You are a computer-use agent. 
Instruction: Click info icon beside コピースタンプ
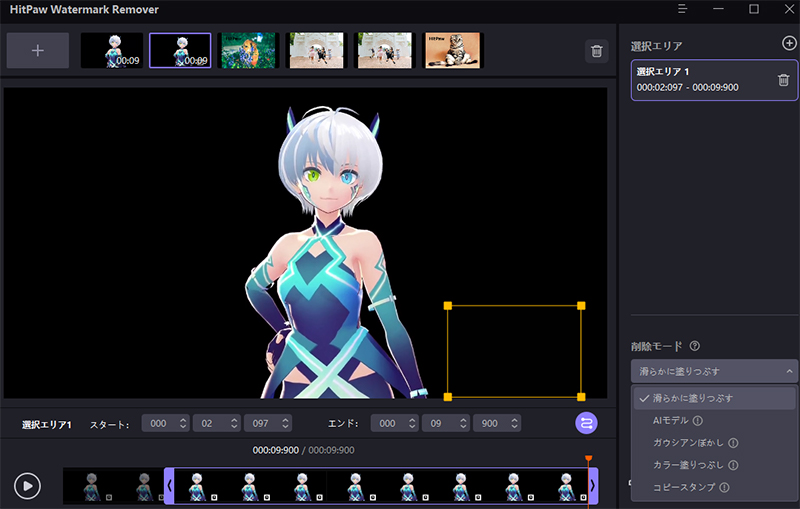pyautogui.click(x=724, y=488)
